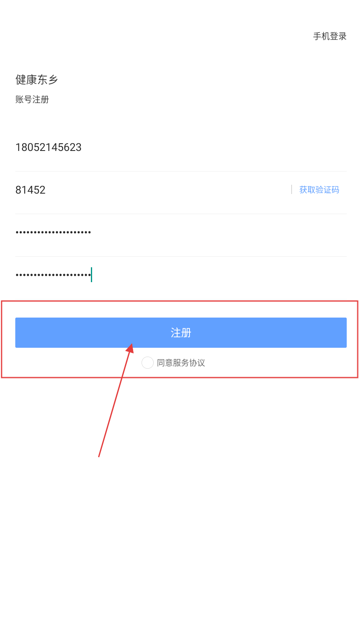362x644 pixels.
Task: Switch to phone login via 手机登录
Action: click(330, 36)
